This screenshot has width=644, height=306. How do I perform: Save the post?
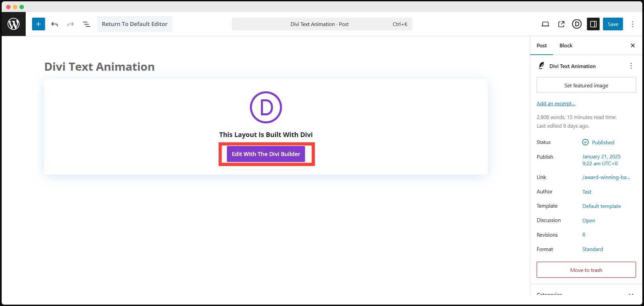(x=613, y=24)
